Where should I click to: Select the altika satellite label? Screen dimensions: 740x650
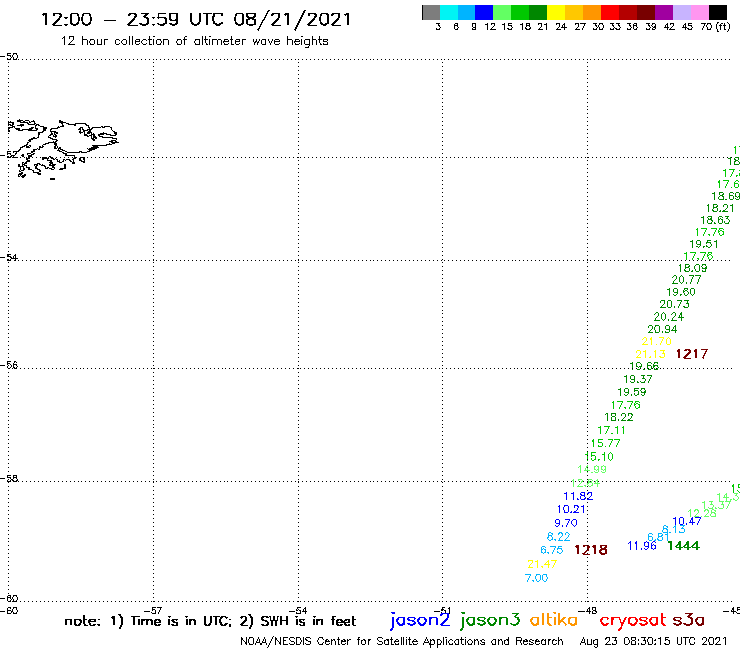click(x=554, y=619)
